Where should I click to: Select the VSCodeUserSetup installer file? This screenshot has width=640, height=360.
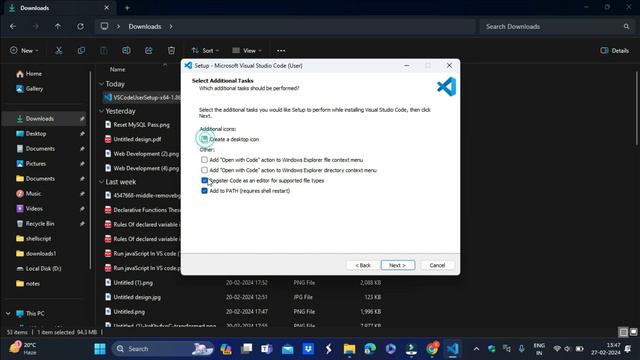tap(142, 98)
